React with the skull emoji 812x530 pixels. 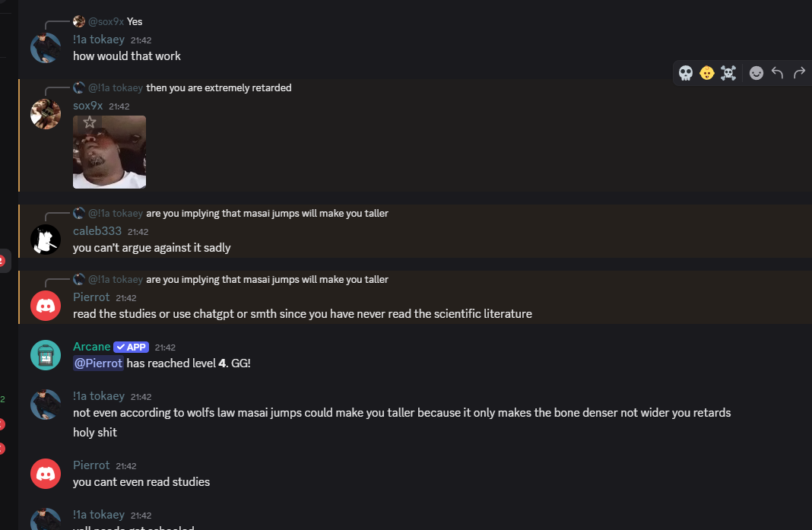click(686, 73)
